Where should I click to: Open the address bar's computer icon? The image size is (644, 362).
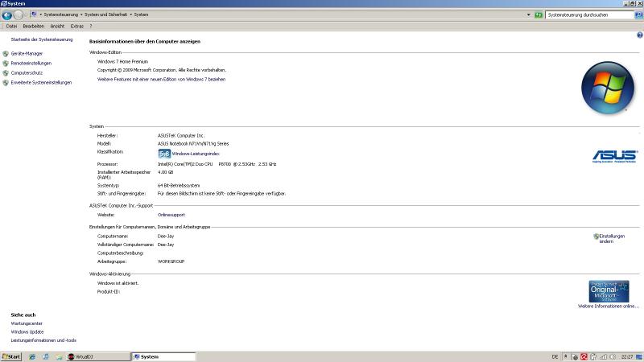coord(34,14)
